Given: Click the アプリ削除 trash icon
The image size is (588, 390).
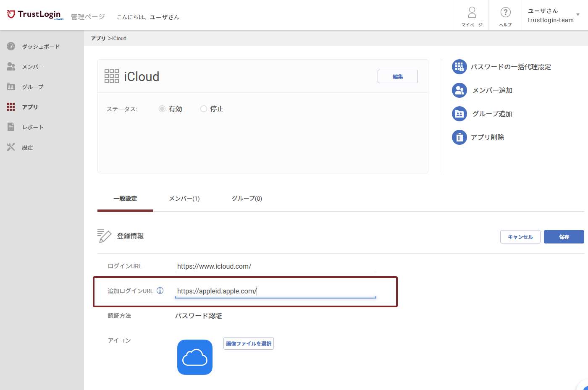Looking at the screenshot, I should point(459,137).
